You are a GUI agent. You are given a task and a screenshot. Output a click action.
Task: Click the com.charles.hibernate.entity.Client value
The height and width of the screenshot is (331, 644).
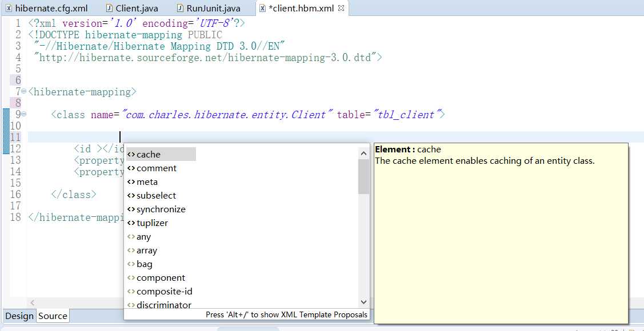click(227, 115)
